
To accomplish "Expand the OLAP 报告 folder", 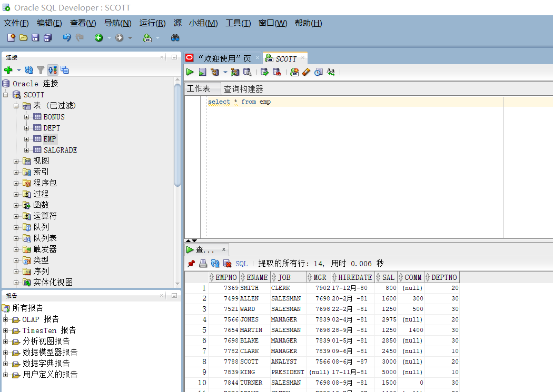I will [5, 320].
